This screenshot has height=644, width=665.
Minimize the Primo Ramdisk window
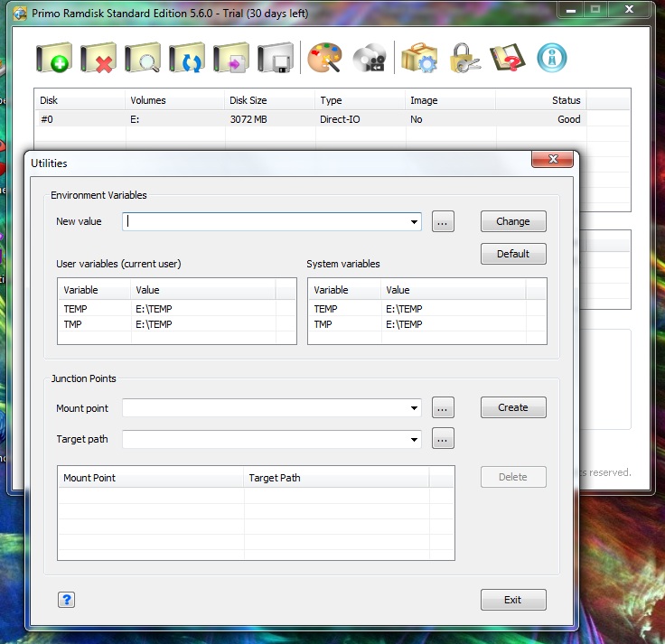click(571, 10)
